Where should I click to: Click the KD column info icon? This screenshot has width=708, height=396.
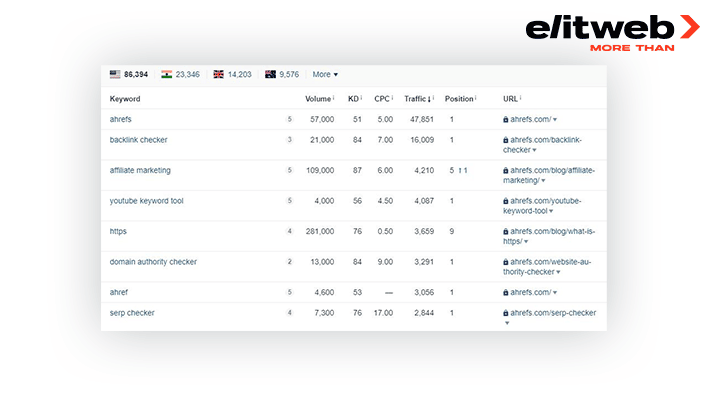[x=361, y=98]
